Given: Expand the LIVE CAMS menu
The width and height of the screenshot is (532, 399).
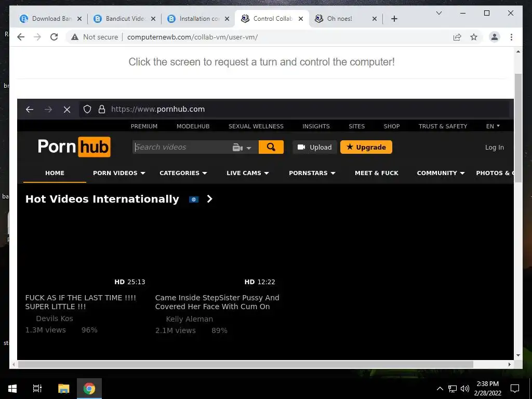Looking at the screenshot, I should 248,173.
